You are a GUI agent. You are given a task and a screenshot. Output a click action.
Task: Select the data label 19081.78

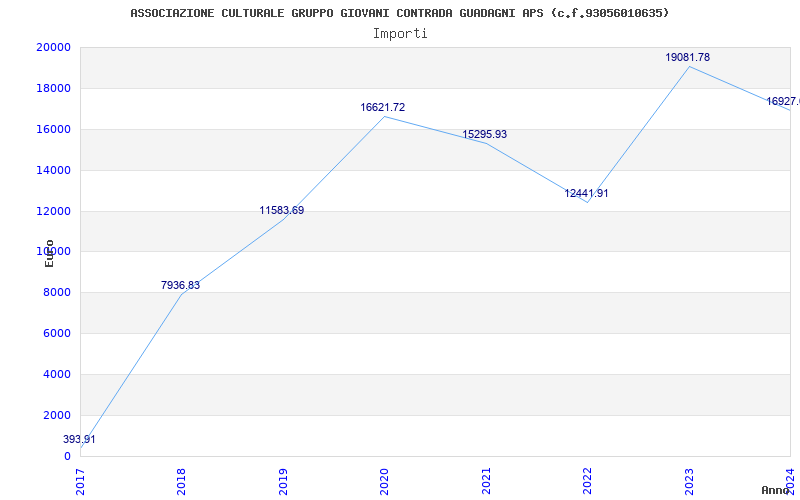[688, 57]
